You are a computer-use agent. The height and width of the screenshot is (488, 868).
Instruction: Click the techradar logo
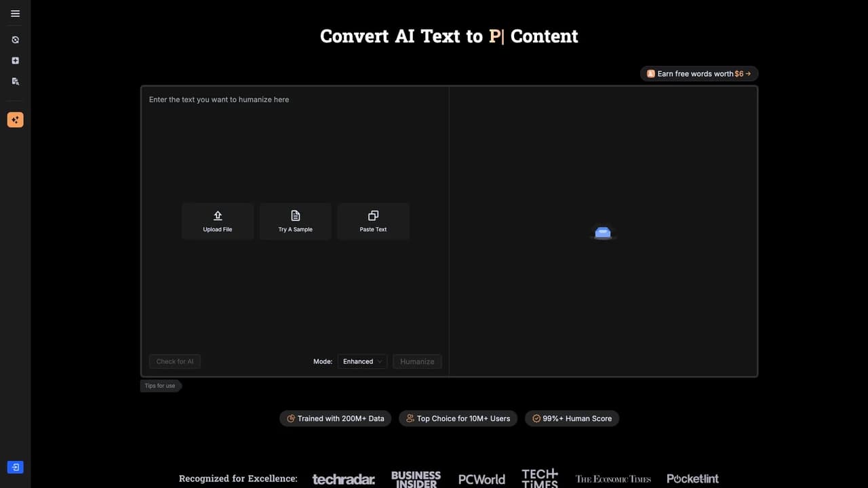(343, 479)
